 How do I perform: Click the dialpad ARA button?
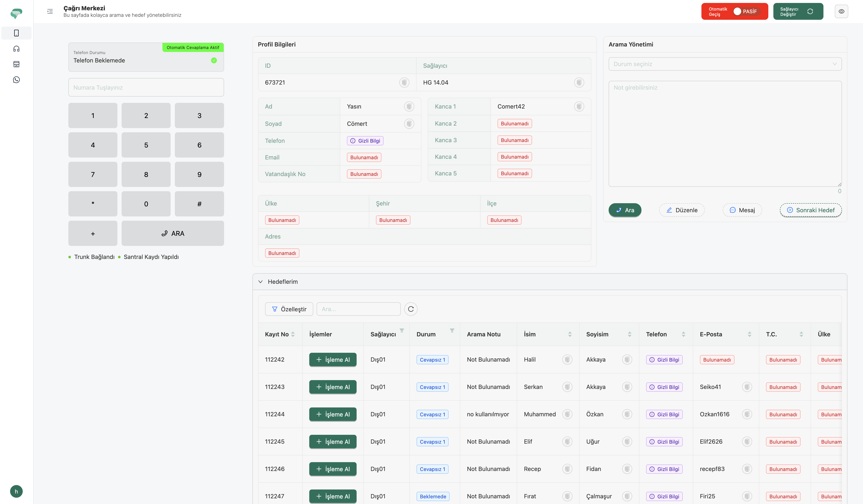point(173,233)
